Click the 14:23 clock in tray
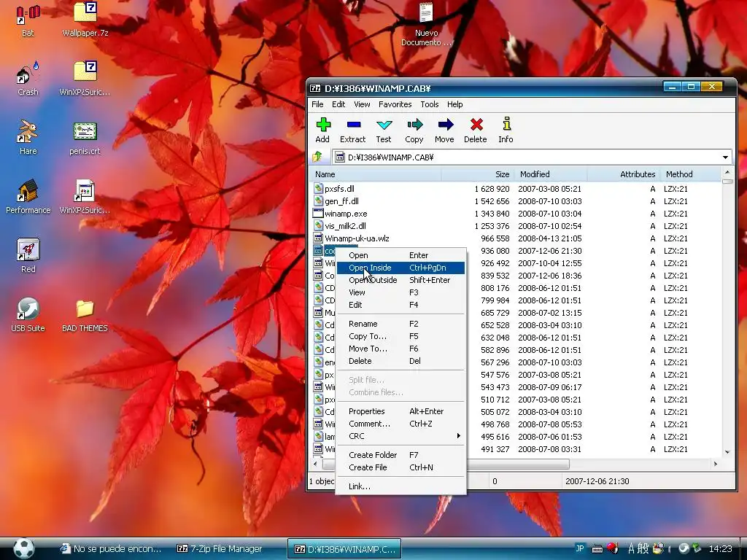Screen dimensions: 747x560 720,548
